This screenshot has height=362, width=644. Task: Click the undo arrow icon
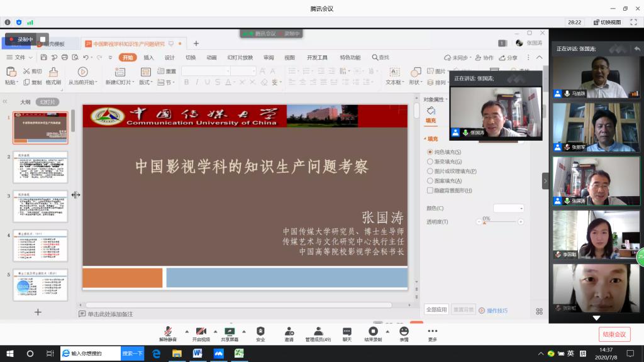[86, 57]
